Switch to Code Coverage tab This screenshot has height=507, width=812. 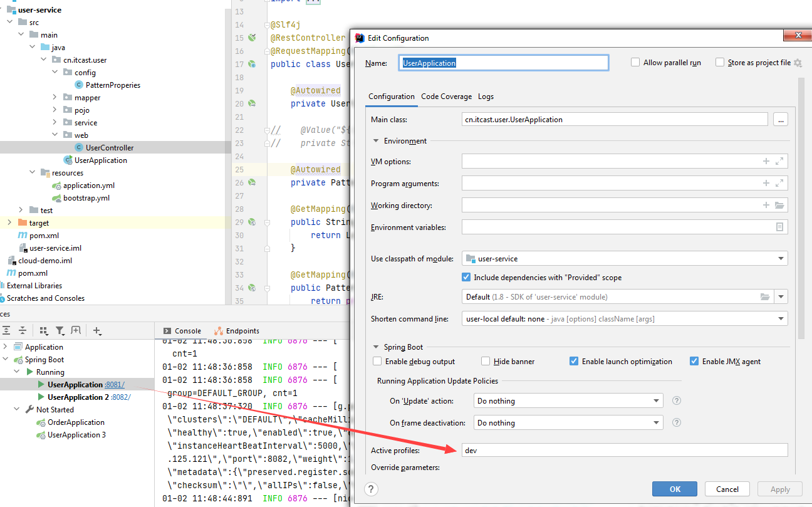[446, 97]
